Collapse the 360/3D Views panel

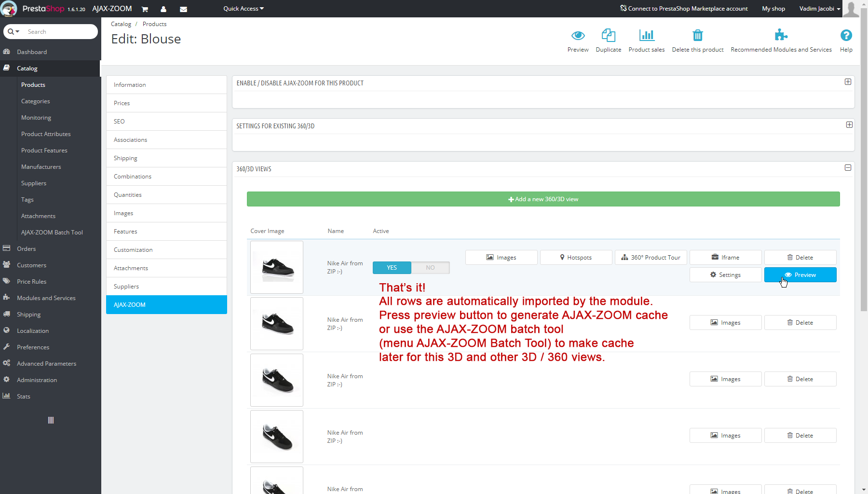coord(848,168)
